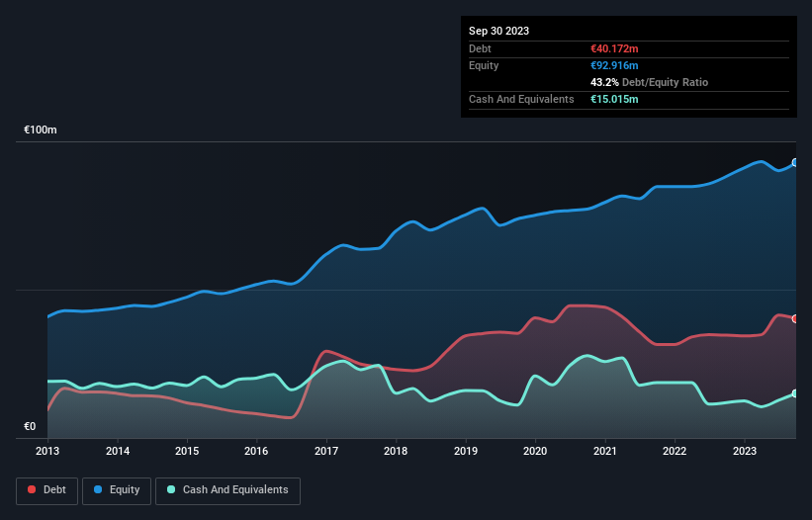Click the 43.2% Debt/Equity Ratio text
This screenshot has width=812, height=520.
[x=649, y=82]
